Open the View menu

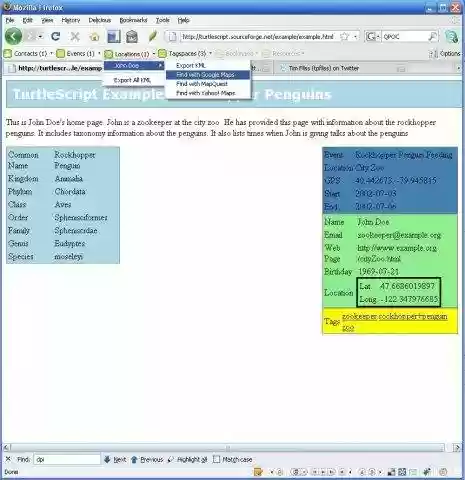(47, 20)
